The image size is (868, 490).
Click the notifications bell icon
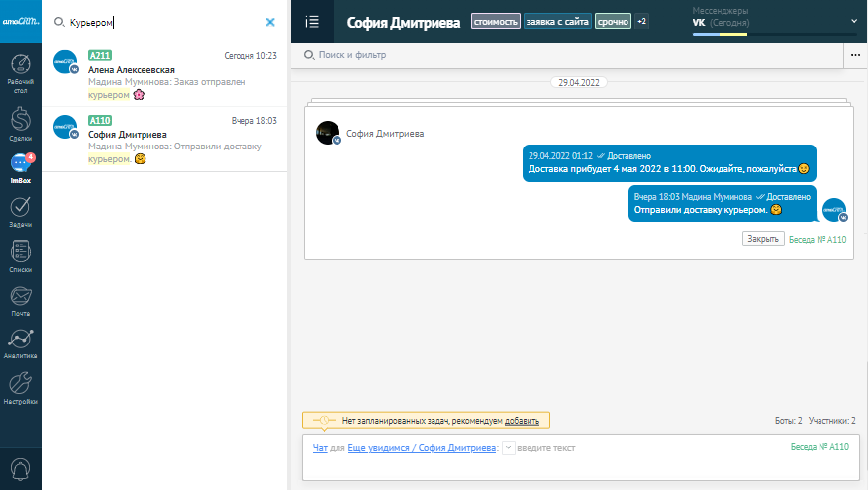pyautogui.click(x=20, y=467)
